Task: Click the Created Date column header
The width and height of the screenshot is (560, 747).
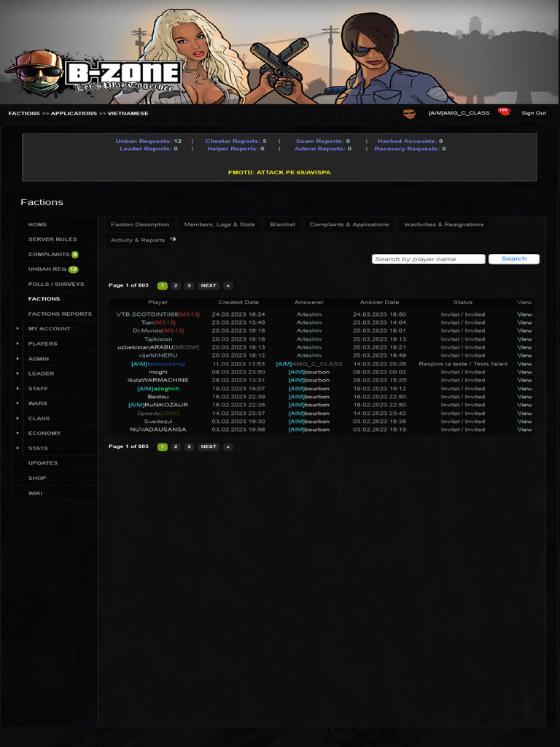Action: click(x=238, y=303)
